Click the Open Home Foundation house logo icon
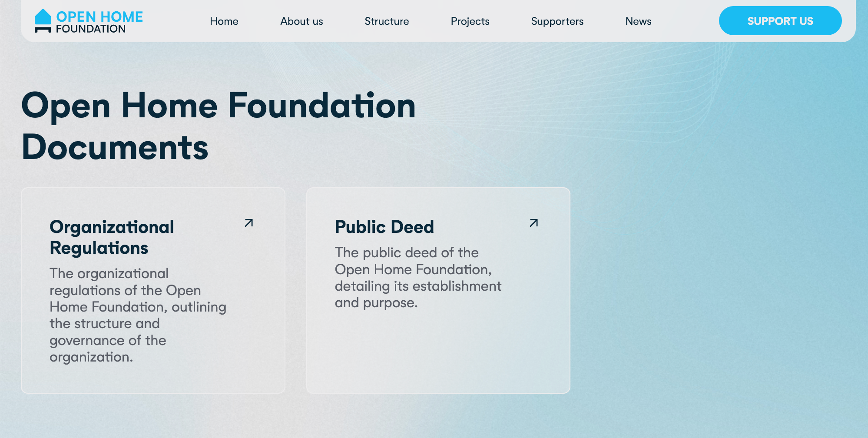Image resolution: width=868 pixels, height=438 pixels. tap(43, 19)
